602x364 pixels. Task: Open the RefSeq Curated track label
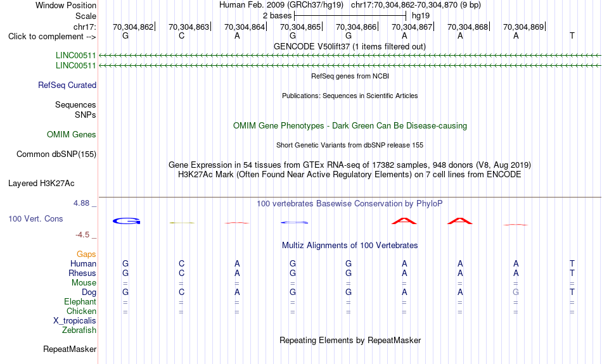click(67, 85)
